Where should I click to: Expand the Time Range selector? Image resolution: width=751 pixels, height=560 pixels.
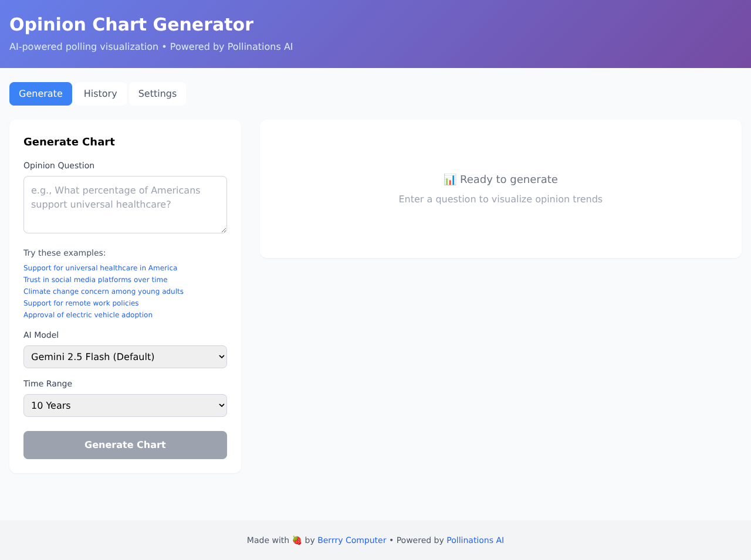[x=125, y=405]
